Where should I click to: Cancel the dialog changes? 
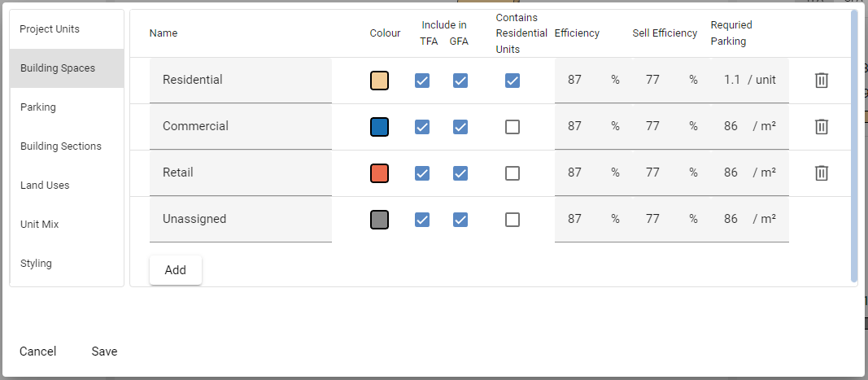point(38,352)
